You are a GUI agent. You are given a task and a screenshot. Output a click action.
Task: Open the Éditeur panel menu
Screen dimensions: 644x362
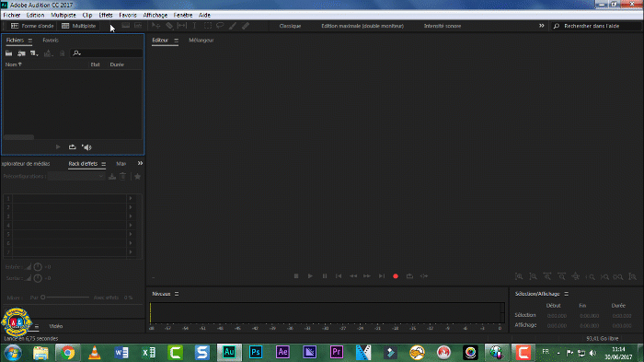pos(177,41)
